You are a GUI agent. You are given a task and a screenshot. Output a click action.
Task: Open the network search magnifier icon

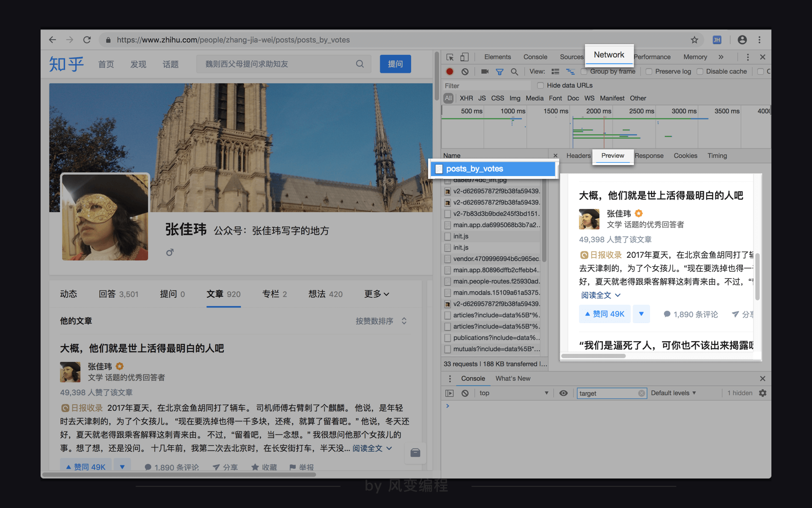point(514,71)
